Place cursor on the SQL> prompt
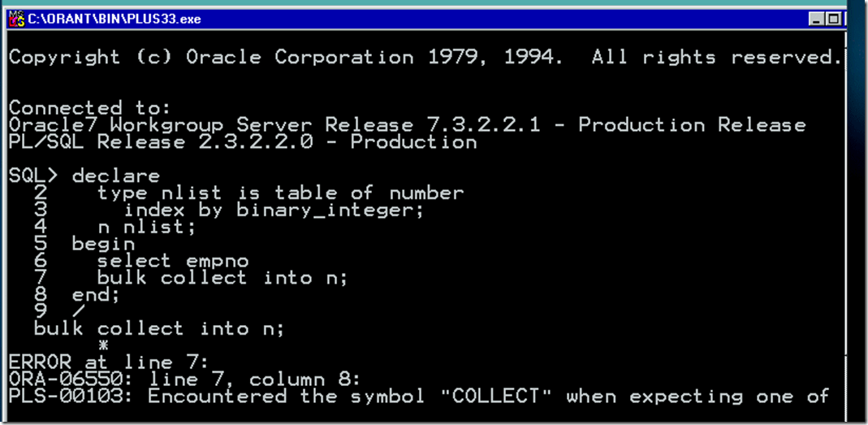The width and height of the screenshot is (868, 425). tap(32, 176)
